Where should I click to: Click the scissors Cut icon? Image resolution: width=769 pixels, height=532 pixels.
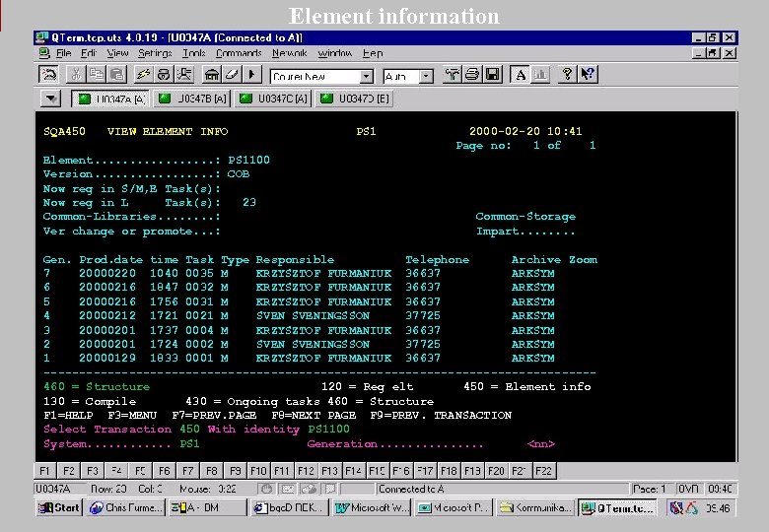(x=76, y=75)
